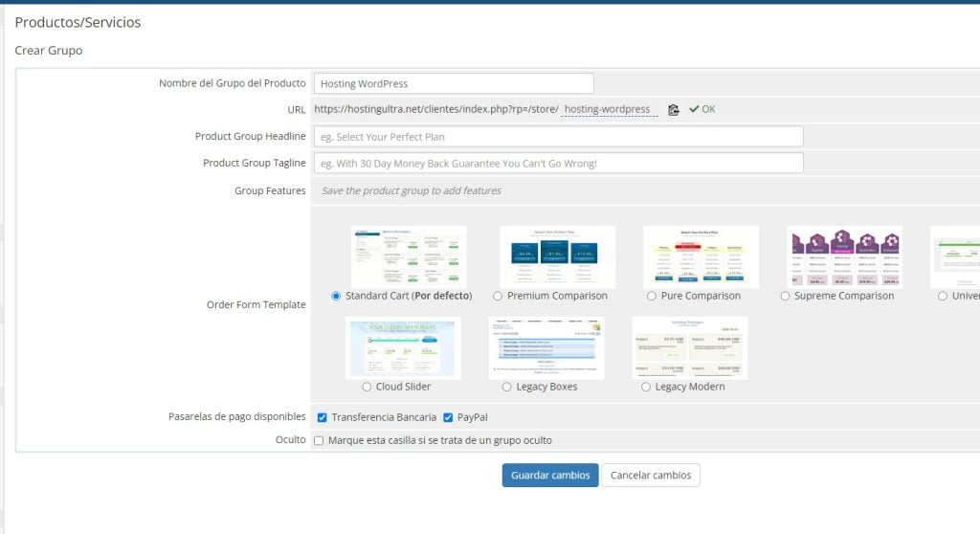Click Guardar cambios button

point(550,476)
